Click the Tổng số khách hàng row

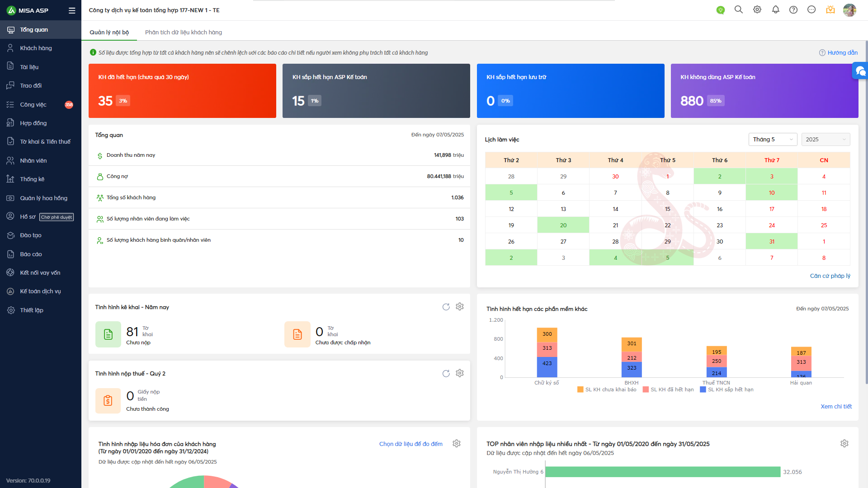click(x=279, y=197)
